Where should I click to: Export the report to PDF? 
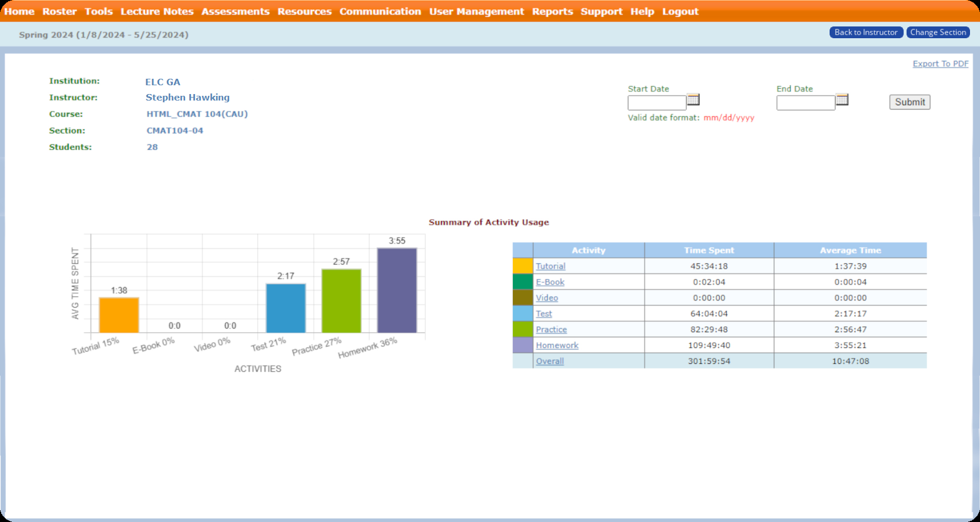click(x=940, y=63)
